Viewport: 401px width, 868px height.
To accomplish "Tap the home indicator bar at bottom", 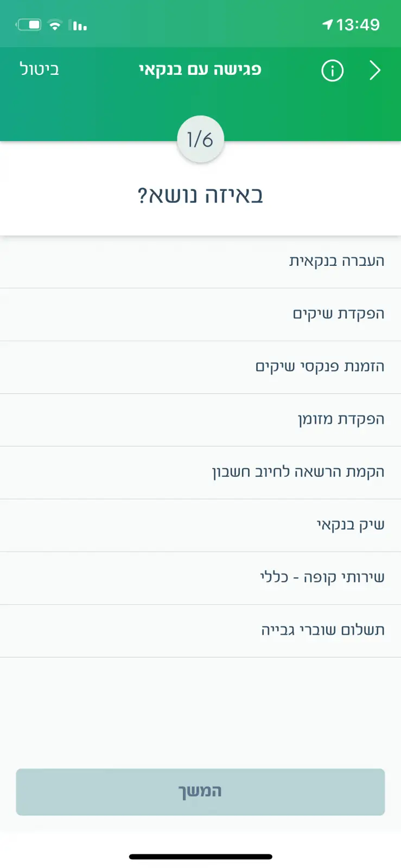I will [200, 857].
